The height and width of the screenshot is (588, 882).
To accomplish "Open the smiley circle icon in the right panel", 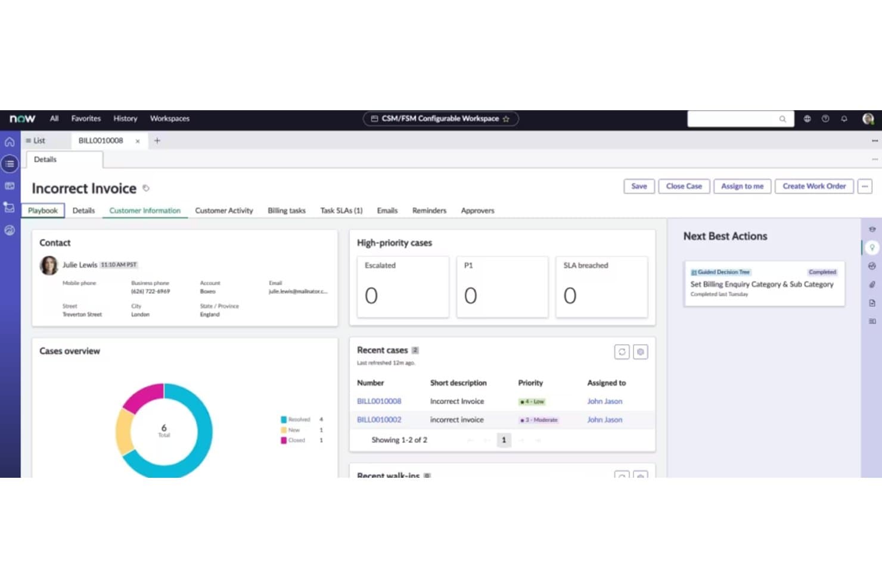I will [872, 266].
